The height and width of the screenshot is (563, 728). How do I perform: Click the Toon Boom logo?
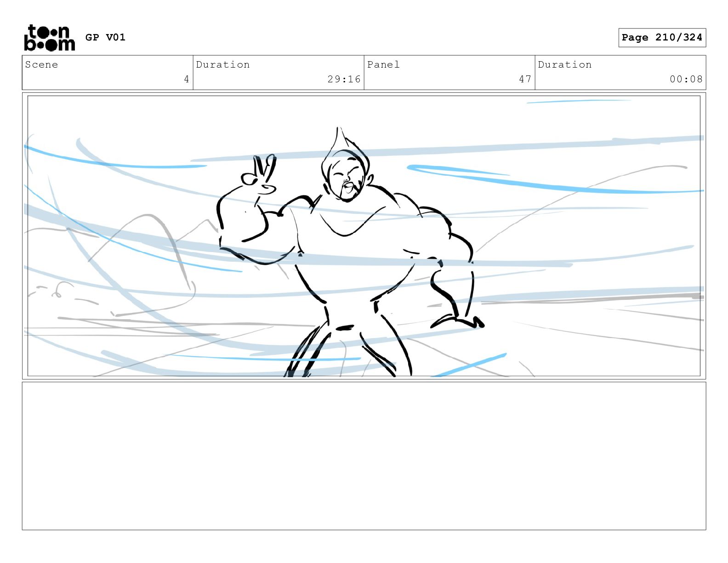coord(49,38)
